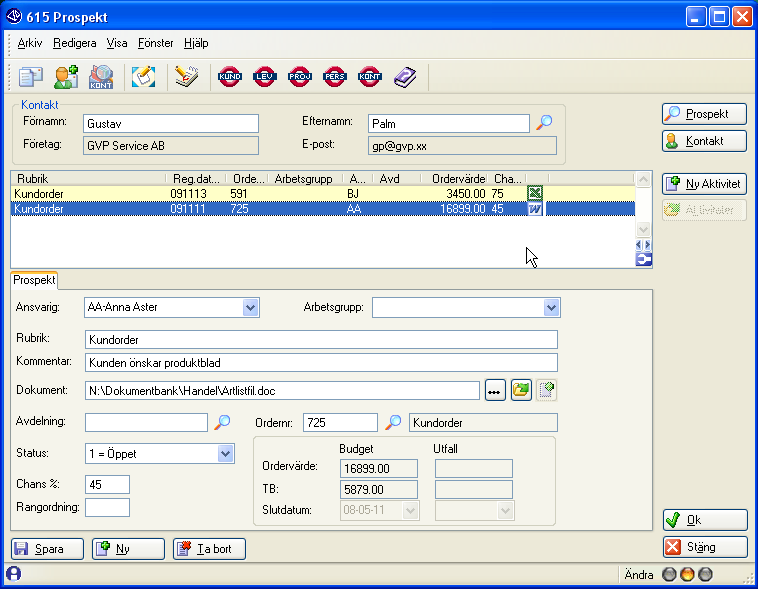Image resolution: width=758 pixels, height=589 pixels.
Task: Click the Kommentar input field
Action: tap(321, 363)
